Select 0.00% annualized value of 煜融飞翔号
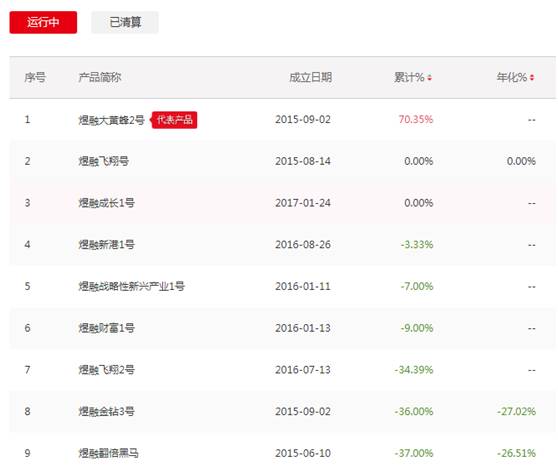The image size is (558, 468). [521, 162]
